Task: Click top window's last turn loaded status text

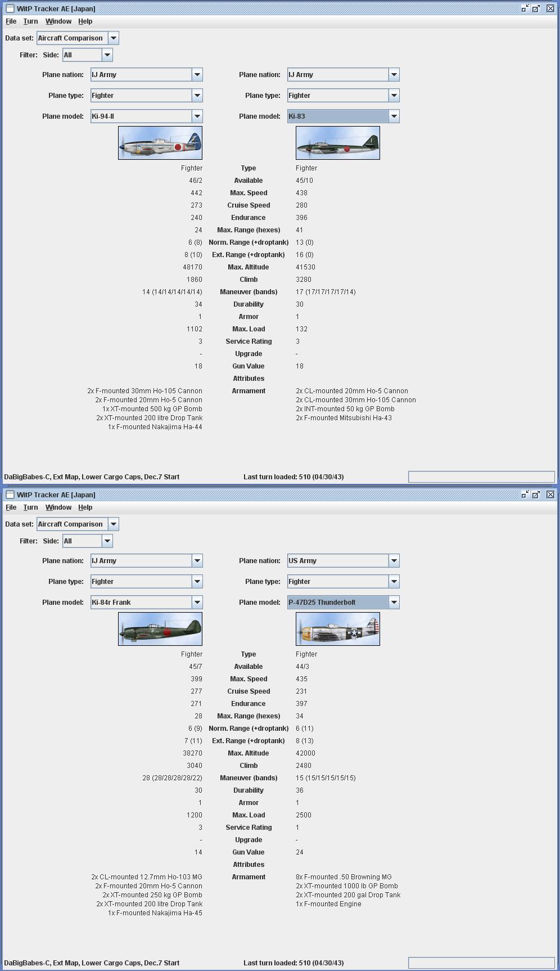Action: coord(293,477)
